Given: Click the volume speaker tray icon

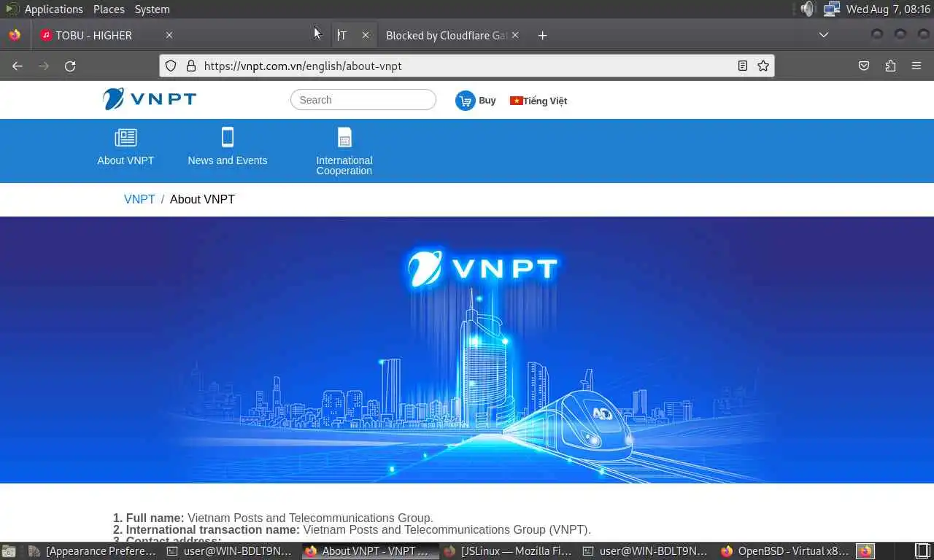Looking at the screenshot, I should click(x=806, y=9).
